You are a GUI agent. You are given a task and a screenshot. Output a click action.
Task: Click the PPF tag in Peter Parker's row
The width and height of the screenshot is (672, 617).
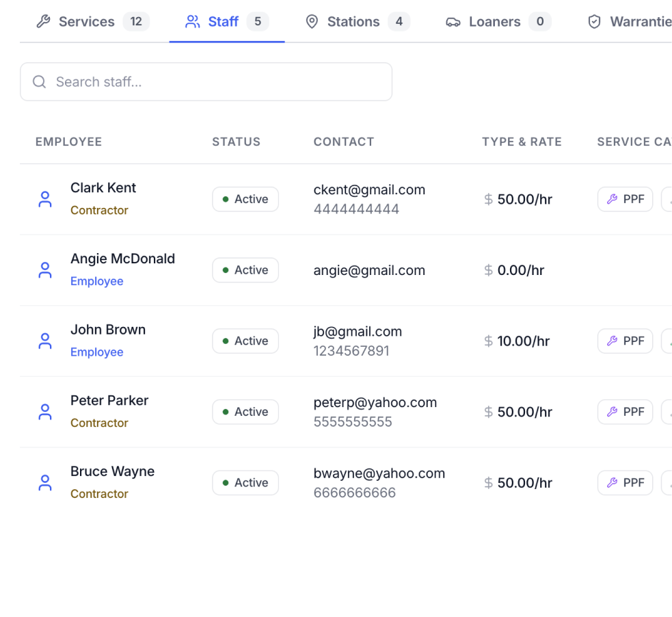[x=626, y=412]
